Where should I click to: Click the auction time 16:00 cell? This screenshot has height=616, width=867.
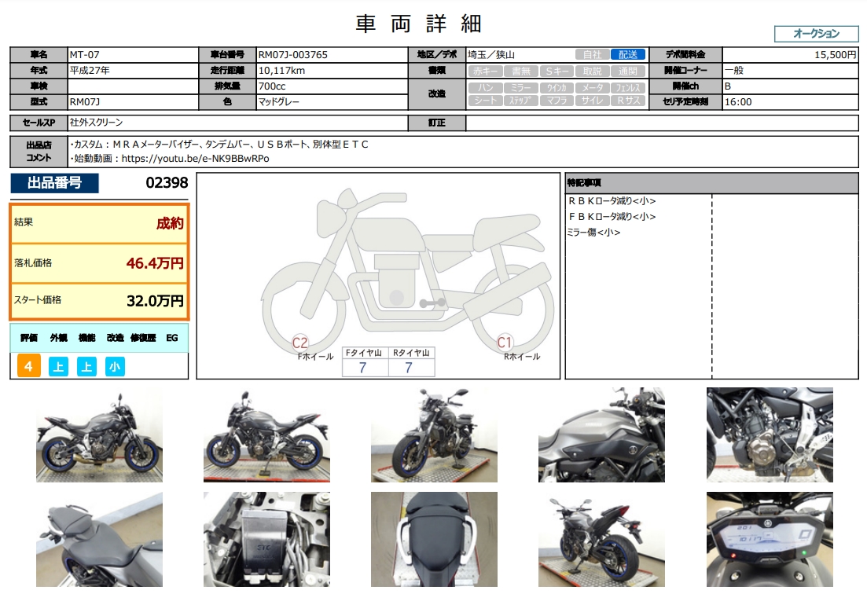point(790,101)
